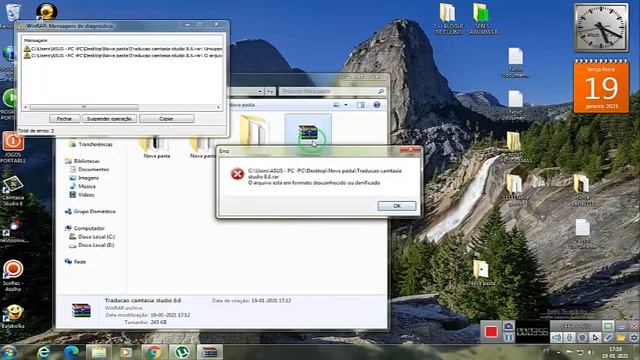Open recorder settings gear icon

pyautogui.click(x=633, y=338)
